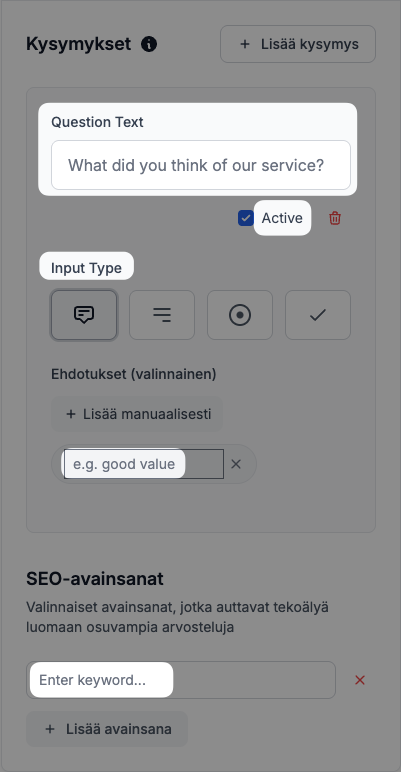This screenshot has height=772, width=401.
Task: Select the checkmark input type
Action: pos(318,315)
